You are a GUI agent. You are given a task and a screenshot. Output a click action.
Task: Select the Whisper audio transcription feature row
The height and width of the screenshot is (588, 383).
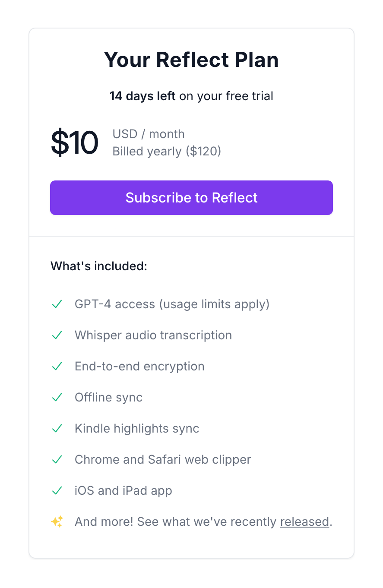tap(153, 335)
